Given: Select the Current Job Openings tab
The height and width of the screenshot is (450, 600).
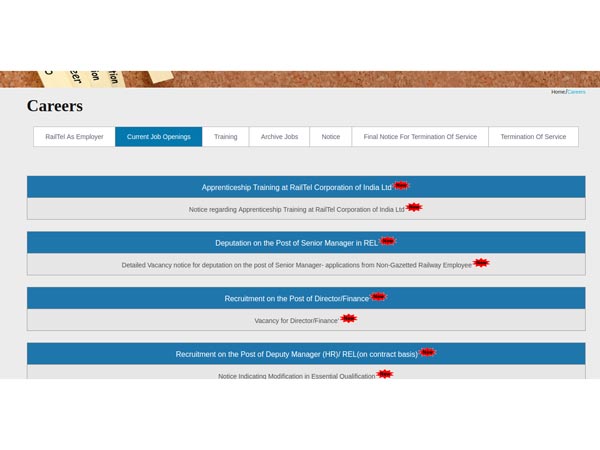Looking at the screenshot, I should [x=158, y=137].
